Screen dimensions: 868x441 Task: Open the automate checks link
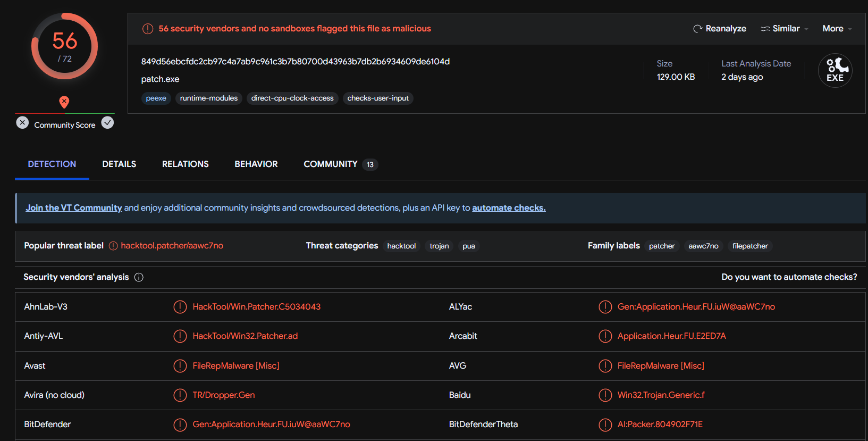pyautogui.click(x=509, y=208)
